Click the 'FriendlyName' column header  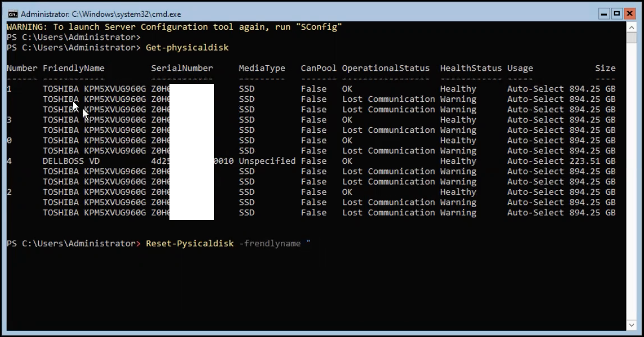[74, 68]
